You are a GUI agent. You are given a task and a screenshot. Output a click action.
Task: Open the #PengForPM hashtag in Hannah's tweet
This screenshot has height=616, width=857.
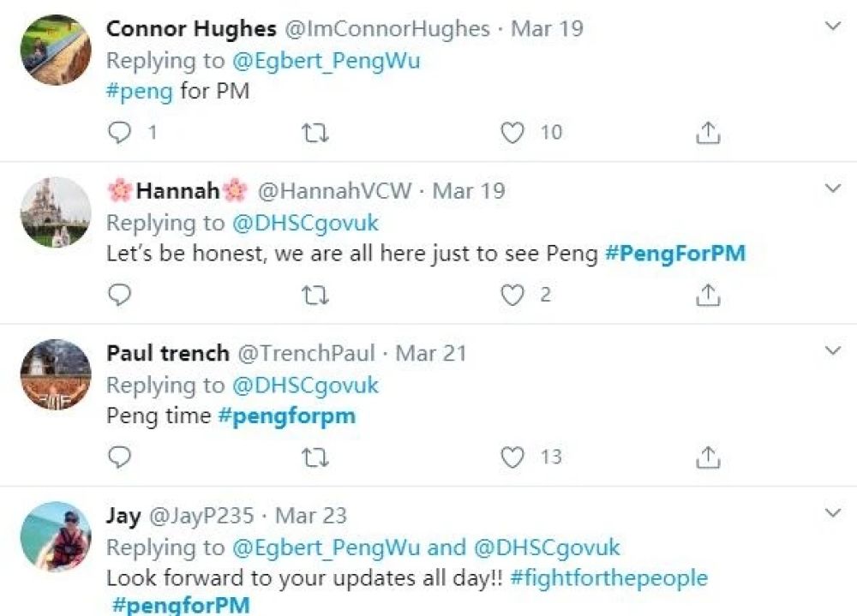pyautogui.click(x=674, y=254)
